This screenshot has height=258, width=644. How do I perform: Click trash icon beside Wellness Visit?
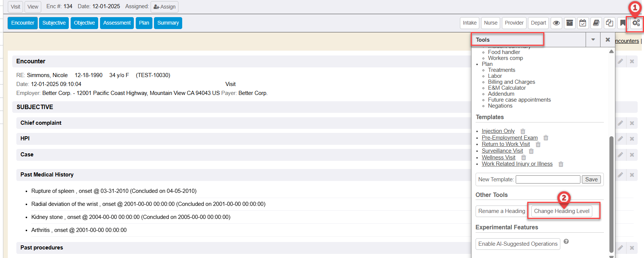point(524,158)
